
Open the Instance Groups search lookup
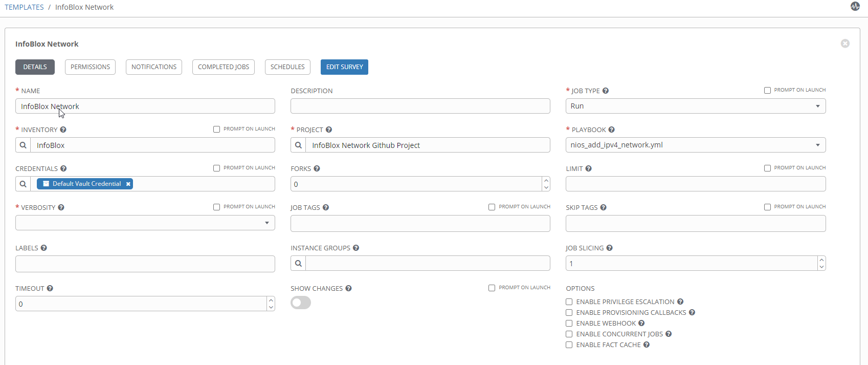[x=298, y=264]
